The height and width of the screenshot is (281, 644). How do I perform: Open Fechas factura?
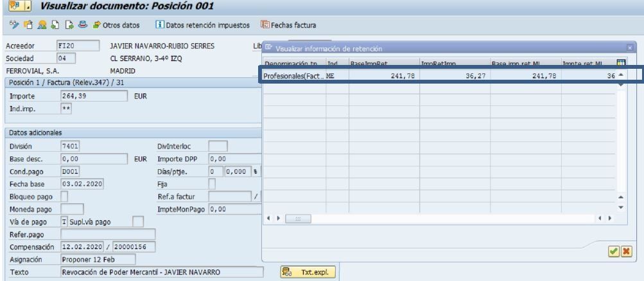[288, 25]
